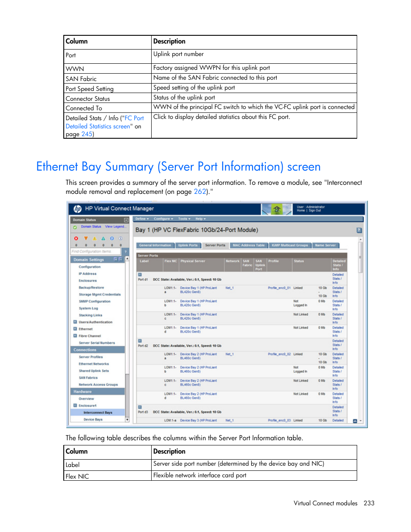Click Net_1 link in the Port d1 LOM1:1-a row
The height and width of the screenshot is (532, 411).
pos(230,288)
